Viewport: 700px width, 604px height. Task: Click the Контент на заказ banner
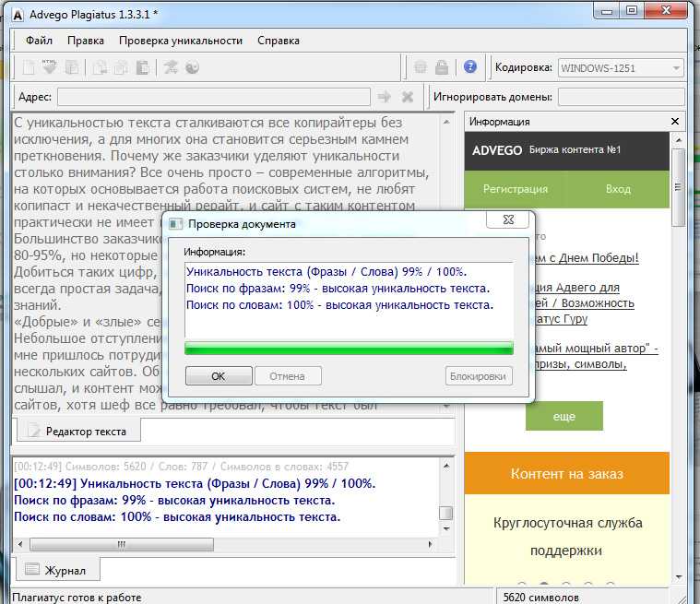pyautogui.click(x=567, y=473)
